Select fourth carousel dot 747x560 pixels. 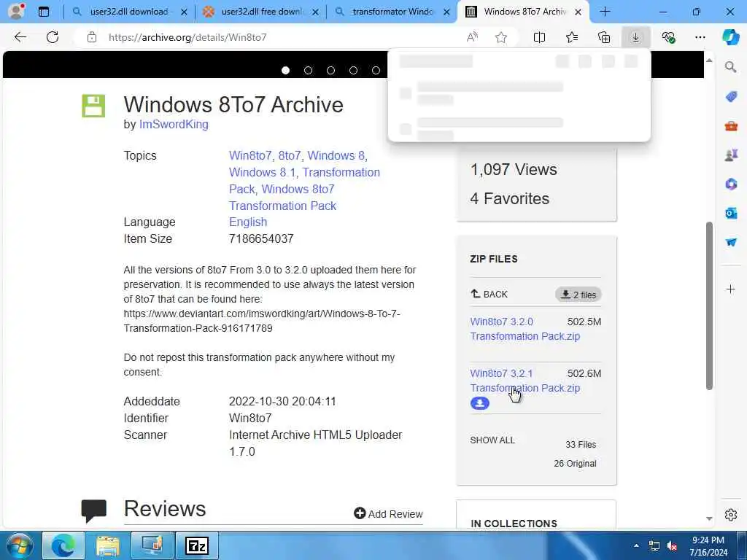click(x=353, y=71)
